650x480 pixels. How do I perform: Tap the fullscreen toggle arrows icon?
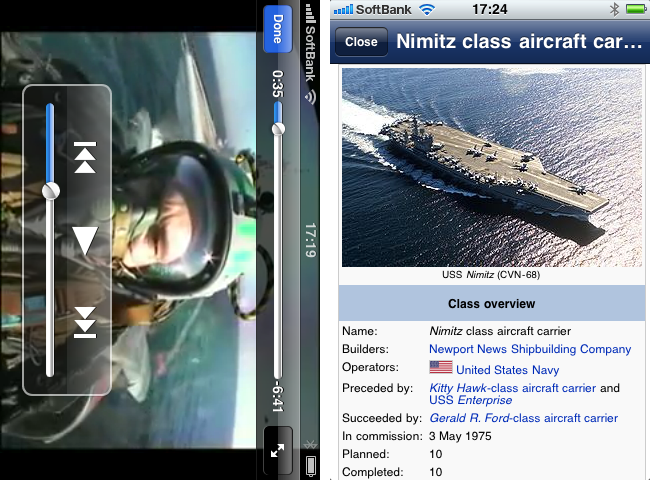[278, 451]
